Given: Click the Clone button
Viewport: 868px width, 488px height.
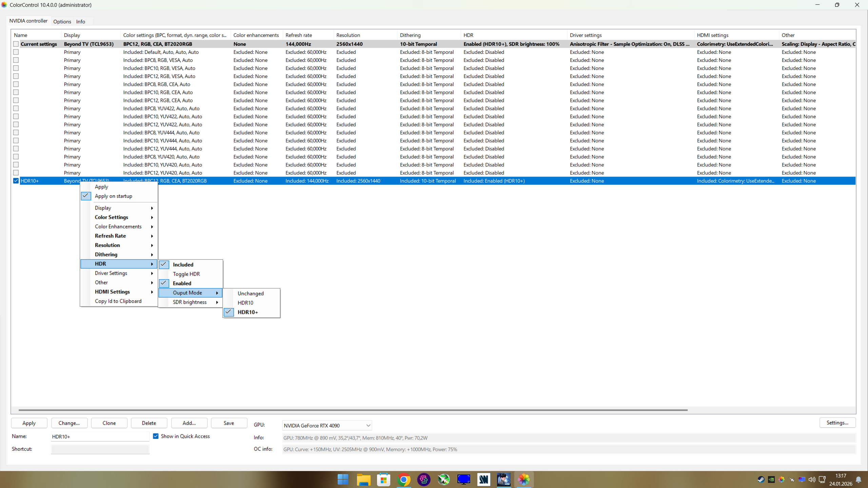Looking at the screenshot, I should pyautogui.click(x=109, y=423).
